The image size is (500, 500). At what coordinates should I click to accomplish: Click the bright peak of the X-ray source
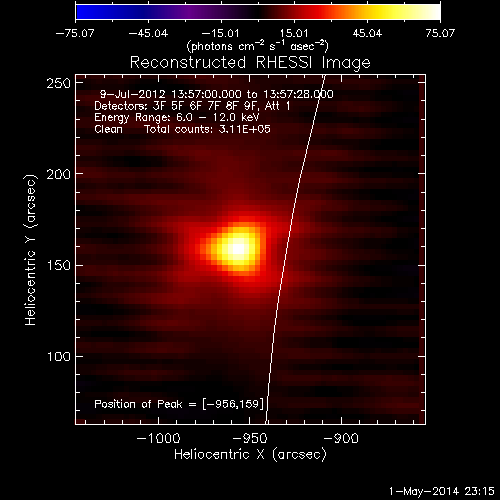pos(238,248)
